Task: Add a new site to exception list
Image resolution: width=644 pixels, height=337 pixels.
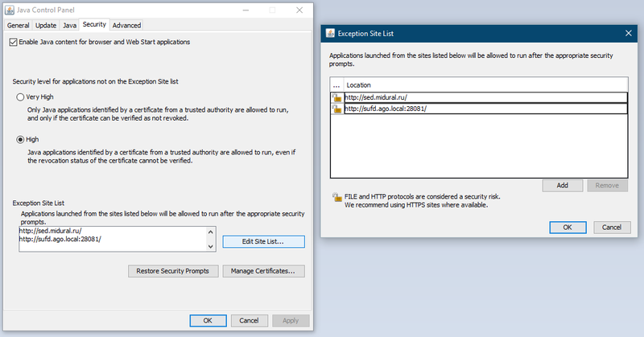Action: coord(563,185)
